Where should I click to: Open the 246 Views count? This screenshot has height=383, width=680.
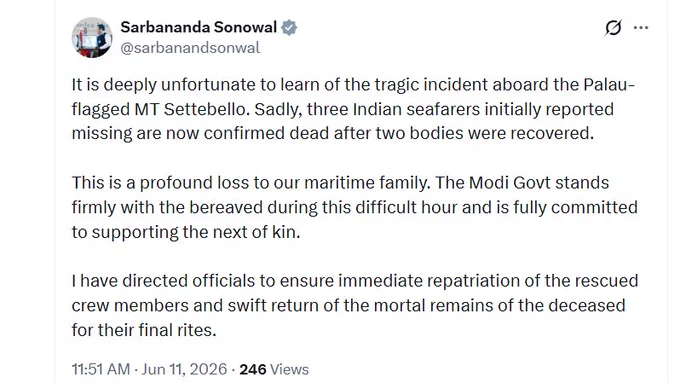tap(274, 370)
